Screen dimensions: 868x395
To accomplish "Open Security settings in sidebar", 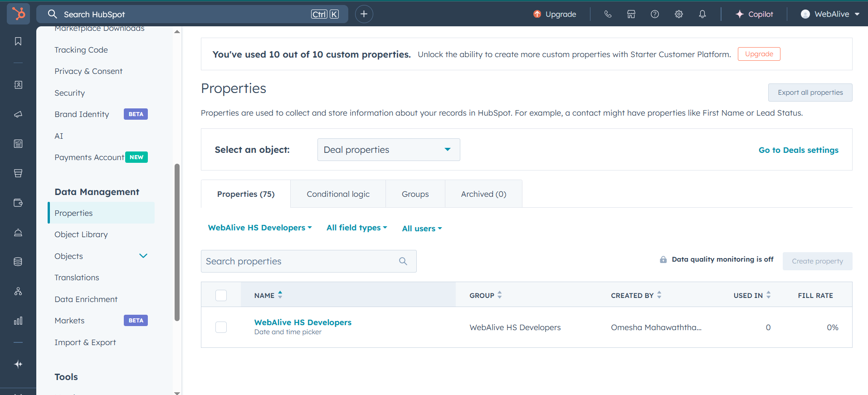I will 70,93.
